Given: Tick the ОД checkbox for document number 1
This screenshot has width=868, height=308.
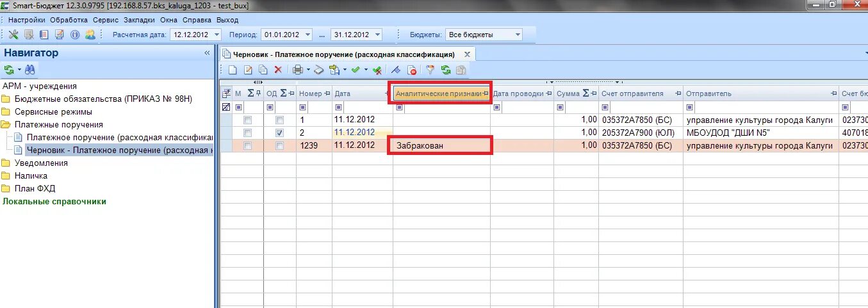Looking at the screenshot, I should point(279,120).
